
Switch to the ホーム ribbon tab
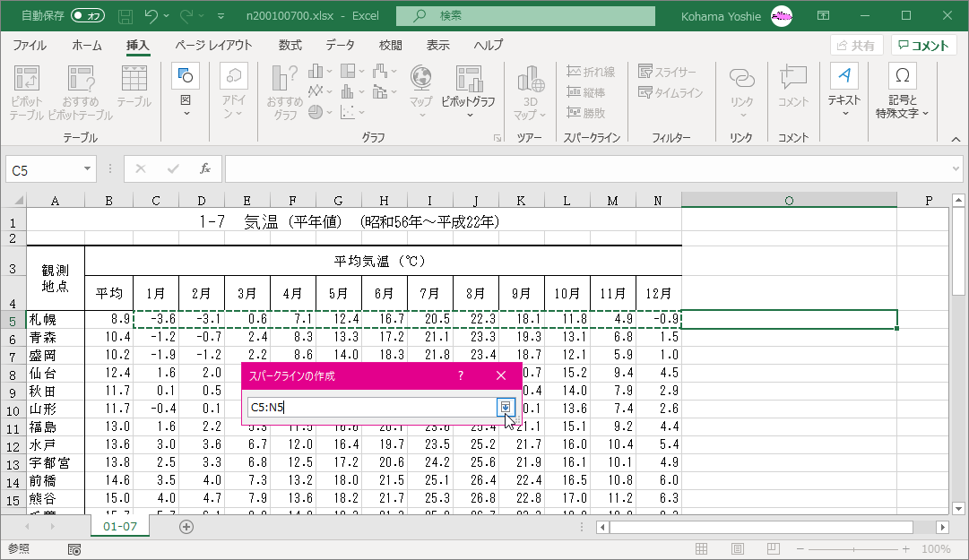[x=87, y=46]
